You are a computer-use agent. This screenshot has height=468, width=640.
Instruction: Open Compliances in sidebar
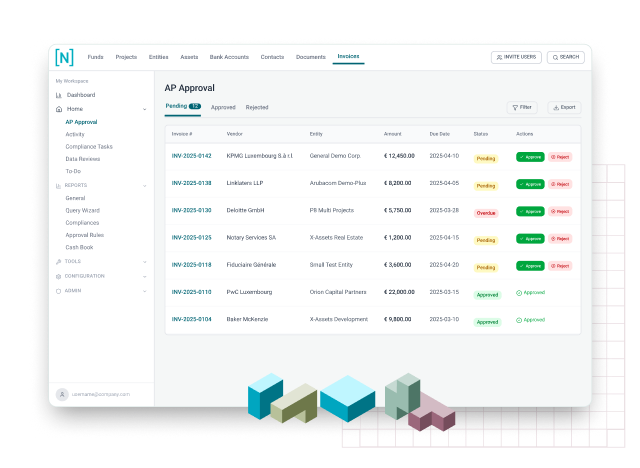pos(82,223)
